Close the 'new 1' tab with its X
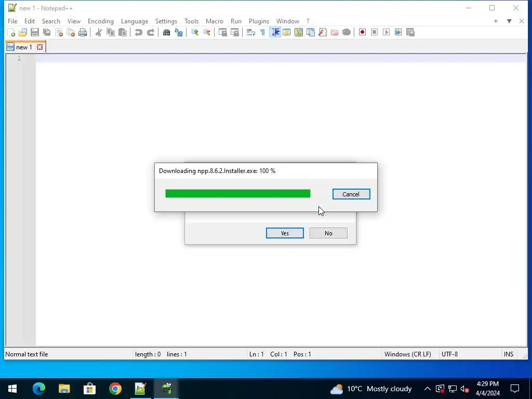 click(x=39, y=47)
